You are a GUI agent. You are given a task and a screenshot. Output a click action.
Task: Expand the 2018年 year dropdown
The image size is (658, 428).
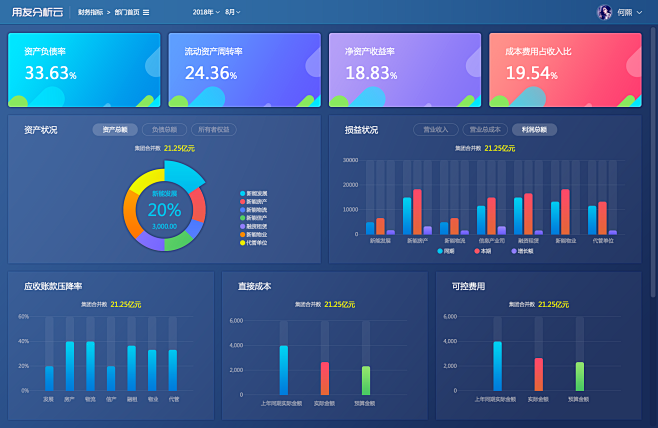click(206, 12)
